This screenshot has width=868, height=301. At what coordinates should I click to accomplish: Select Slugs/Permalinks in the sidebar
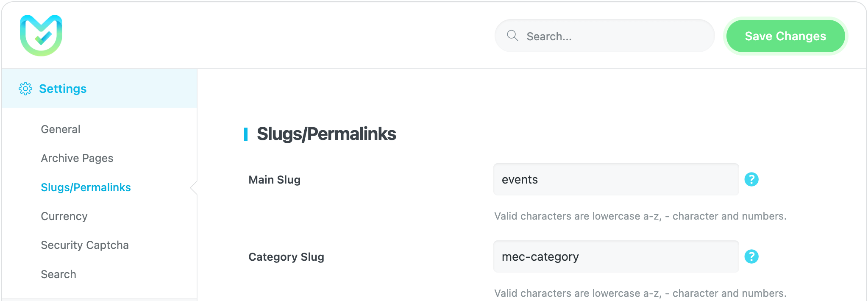[86, 187]
